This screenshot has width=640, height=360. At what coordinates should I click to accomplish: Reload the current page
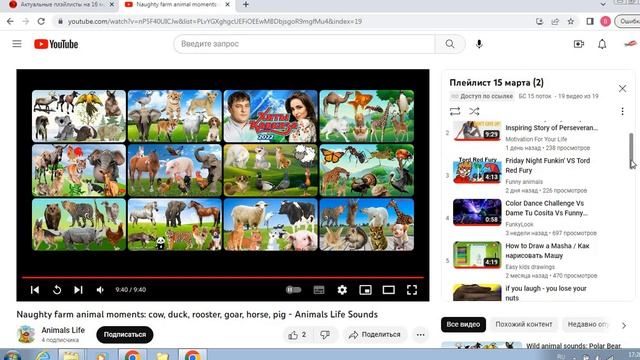(x=41, y=21)
